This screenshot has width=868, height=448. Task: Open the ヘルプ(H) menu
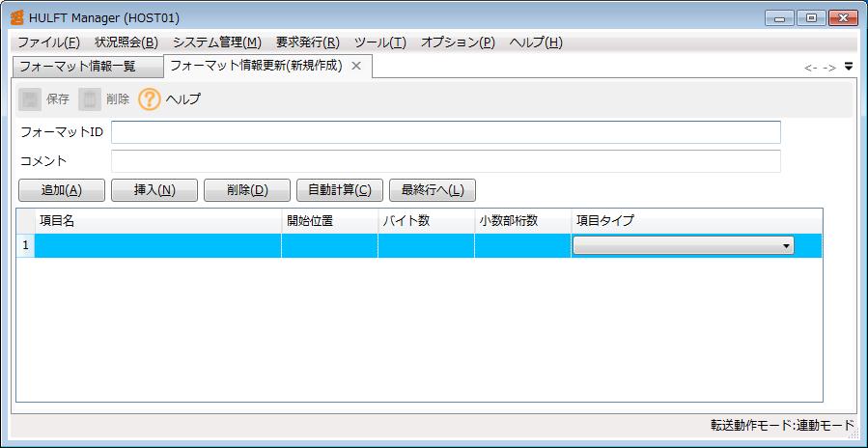(535, 42)
